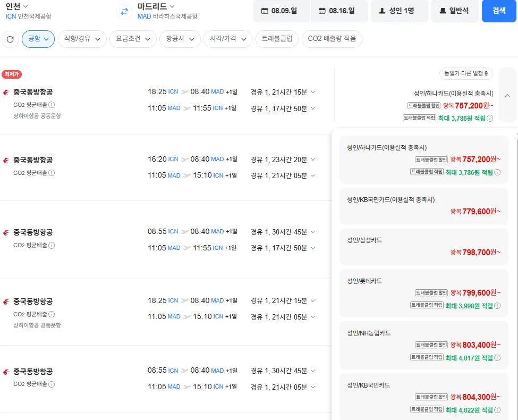Toggle the 트래블클럽 filter

pos(277,39)
